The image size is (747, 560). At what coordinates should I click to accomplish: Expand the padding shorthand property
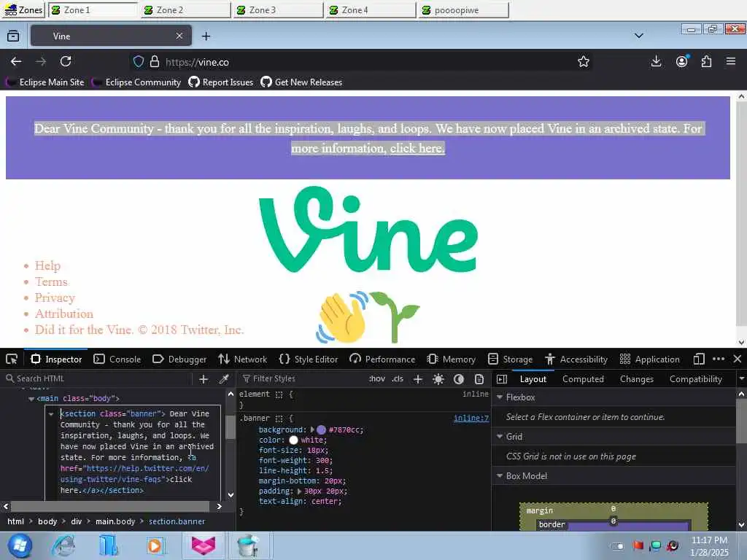click(x=300, y=491)
